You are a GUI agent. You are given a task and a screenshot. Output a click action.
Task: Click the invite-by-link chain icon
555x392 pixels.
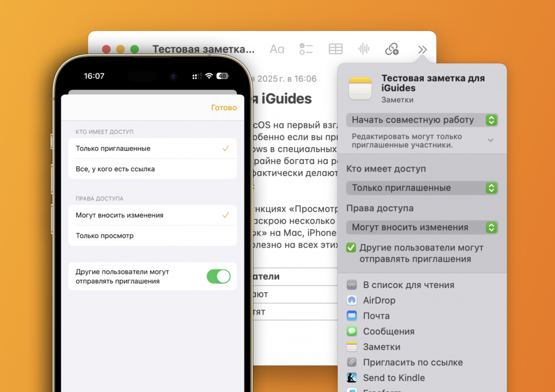coord(351,362)
